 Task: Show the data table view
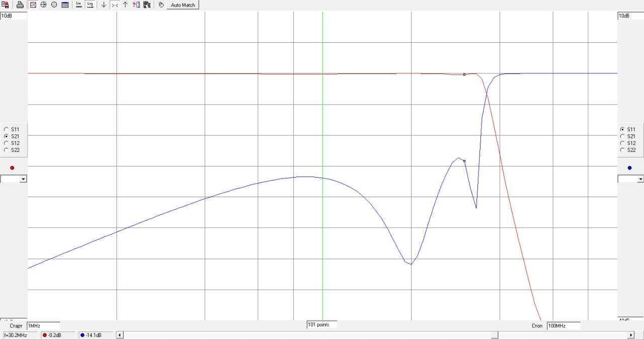[65, 5]
